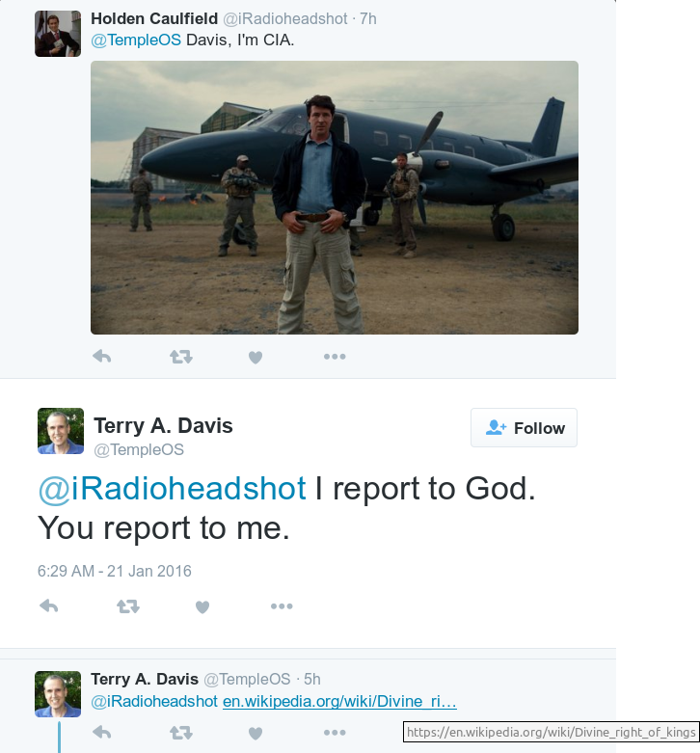
Task: Open more options on main Terry Davis tweet
Action: (282, 606)
